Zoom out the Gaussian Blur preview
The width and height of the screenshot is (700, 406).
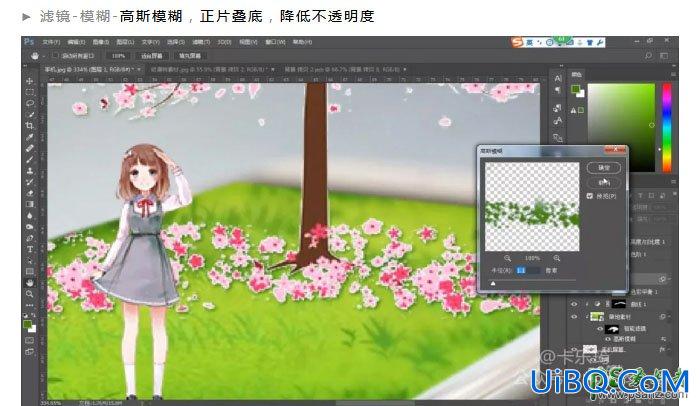(x=508, y=258)
